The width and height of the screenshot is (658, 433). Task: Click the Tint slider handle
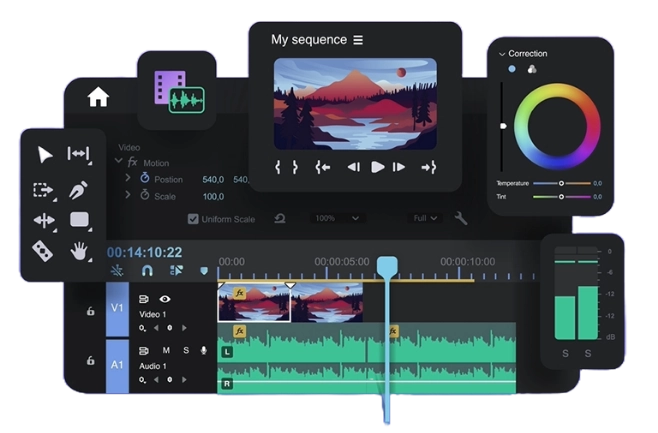tap(561, 197)
